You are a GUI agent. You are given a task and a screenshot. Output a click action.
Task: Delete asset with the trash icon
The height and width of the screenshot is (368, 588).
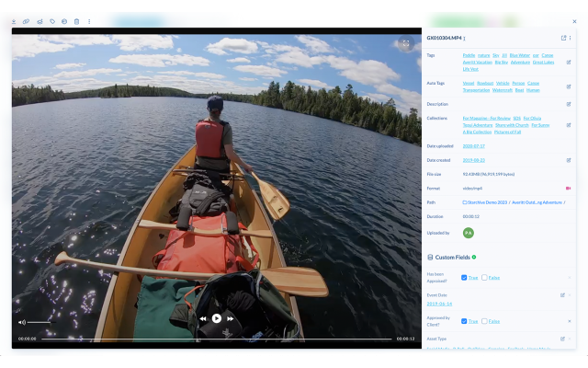pos(76,20)
